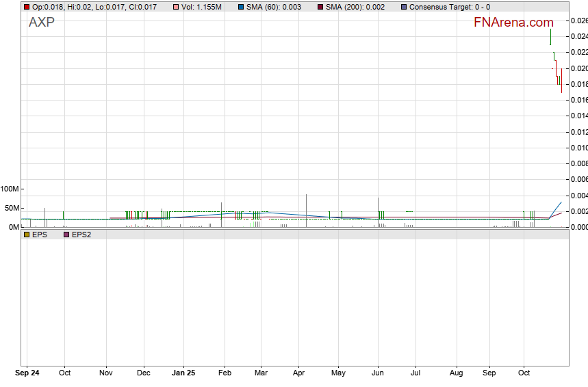The width and height of the screenshot is (588, 387).
Task: Click the pink Vol legend swatch
Action: pyautogui.click(x=177, y=7)
